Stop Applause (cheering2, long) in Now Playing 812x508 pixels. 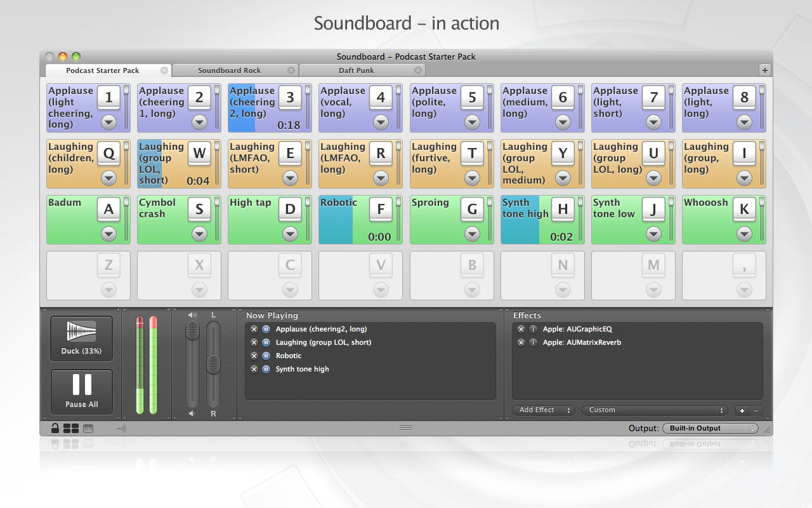tap(254, 329)
